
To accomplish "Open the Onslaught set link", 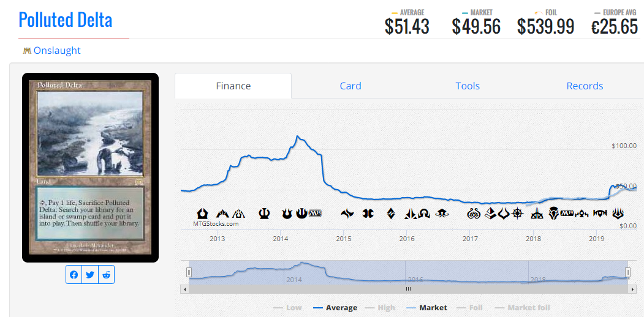I will tap(57, 51).
